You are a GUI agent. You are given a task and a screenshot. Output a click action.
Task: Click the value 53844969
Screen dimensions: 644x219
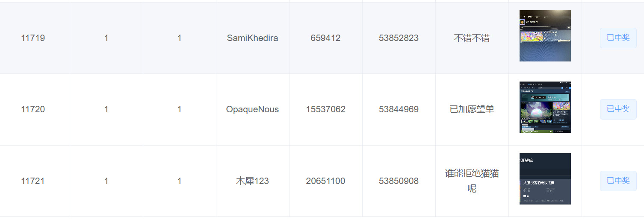(x=399, y=109)
